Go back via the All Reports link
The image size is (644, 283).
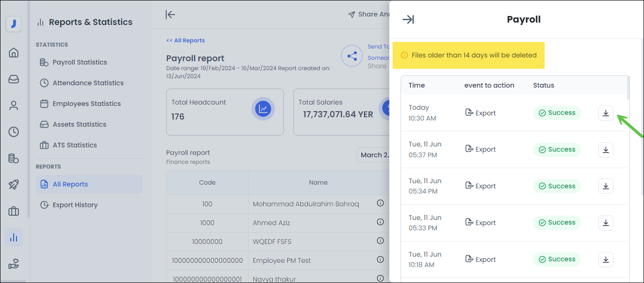(x=185, y=40)
